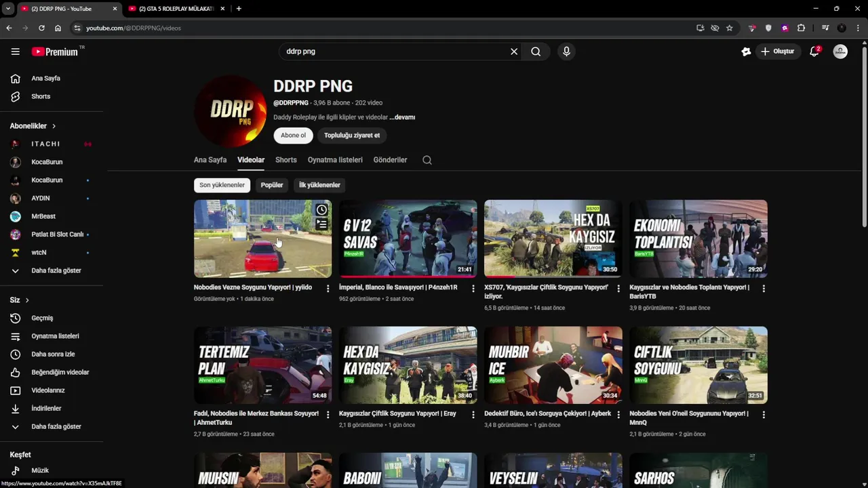The image size is (868, 488).
Task: Open more options for Dedektif Büro video
Action: pos(618,415)
